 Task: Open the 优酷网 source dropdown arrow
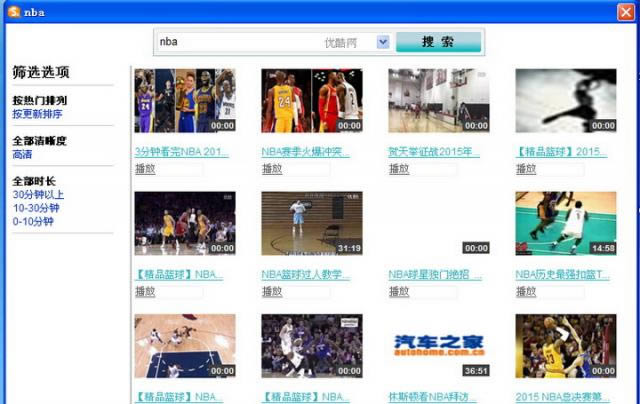pyautogui.click(x=382, y=42)
